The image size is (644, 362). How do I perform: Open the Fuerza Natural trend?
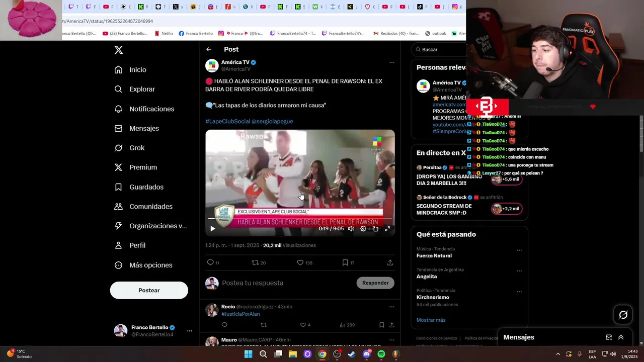[x=434, y=256]
